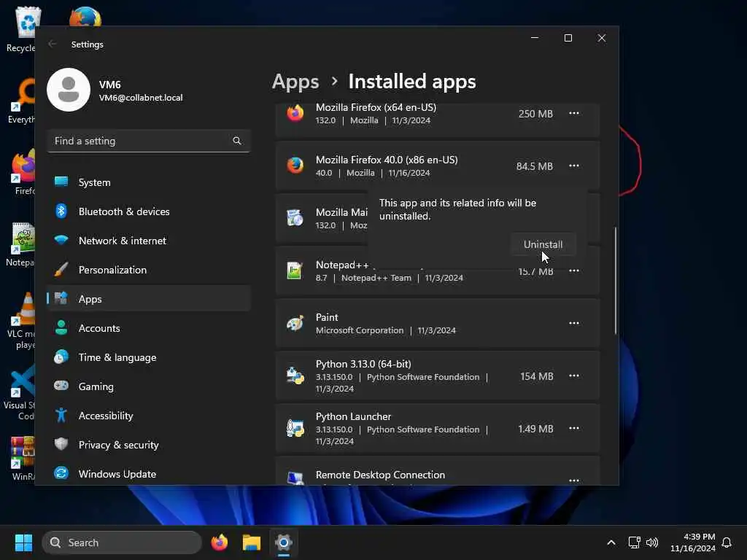Open the Windows Start menu
Screen dimensions: 747x560
[23, 542]
